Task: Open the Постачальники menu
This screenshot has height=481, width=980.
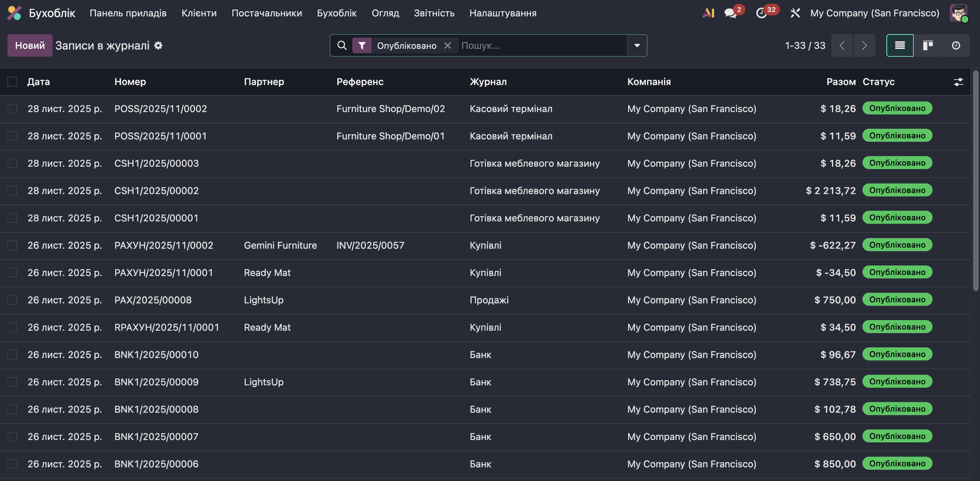Action: click(266, 13)
